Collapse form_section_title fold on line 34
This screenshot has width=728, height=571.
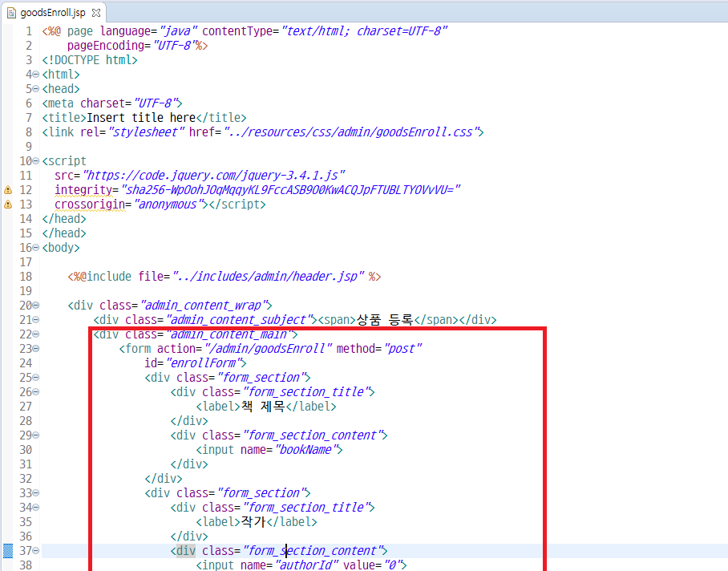[x=36, y=508]
